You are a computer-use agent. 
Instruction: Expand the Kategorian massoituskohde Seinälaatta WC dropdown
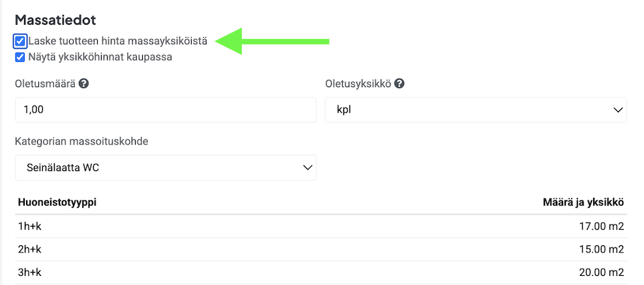point(166,168)
